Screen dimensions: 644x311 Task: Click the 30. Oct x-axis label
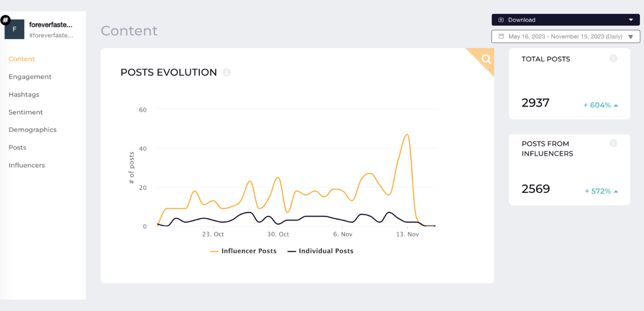point(278,234)
